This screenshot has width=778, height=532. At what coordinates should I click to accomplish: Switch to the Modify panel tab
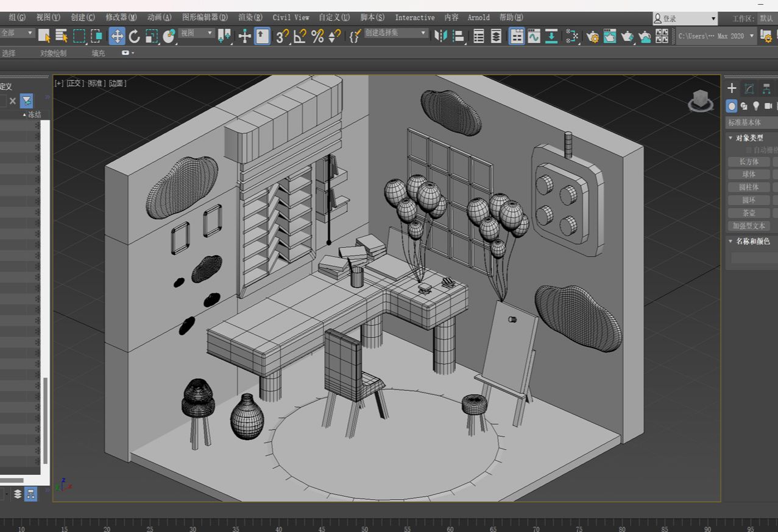749,89
